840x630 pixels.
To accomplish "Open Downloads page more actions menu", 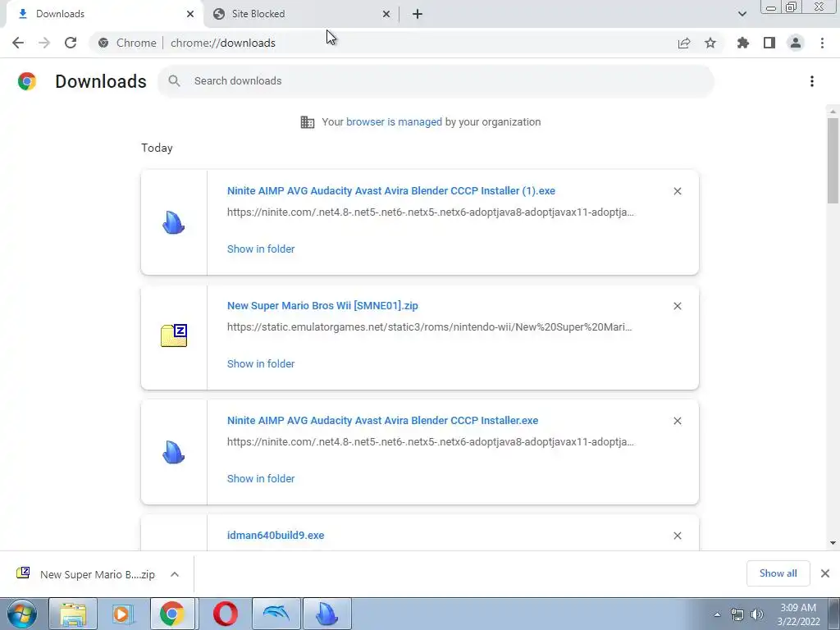I will click(x=812, y=81).
